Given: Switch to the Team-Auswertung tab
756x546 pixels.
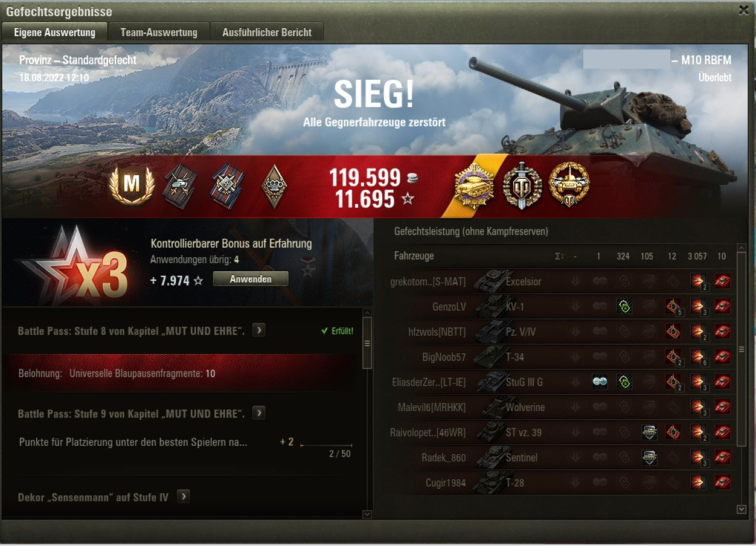Looking at the screenshot, I should 159,32.
